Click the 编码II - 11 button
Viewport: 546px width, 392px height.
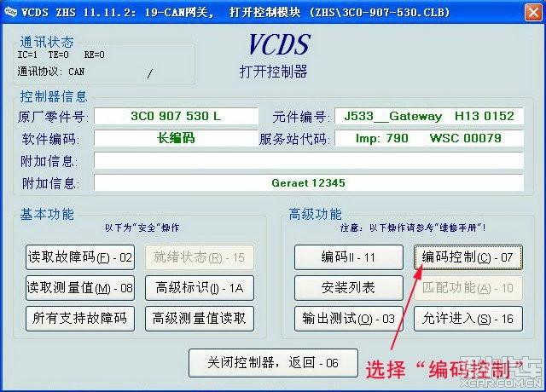(349, 257)
